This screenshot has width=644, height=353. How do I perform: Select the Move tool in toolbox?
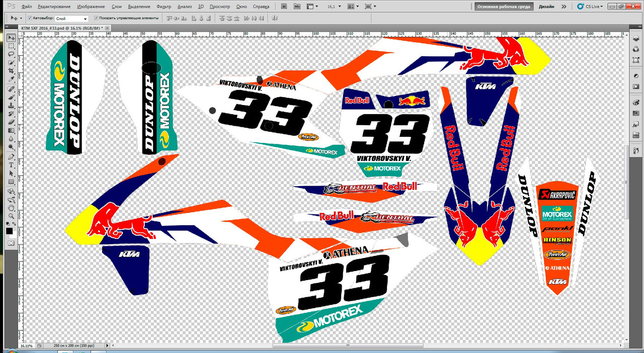[11, 38]
